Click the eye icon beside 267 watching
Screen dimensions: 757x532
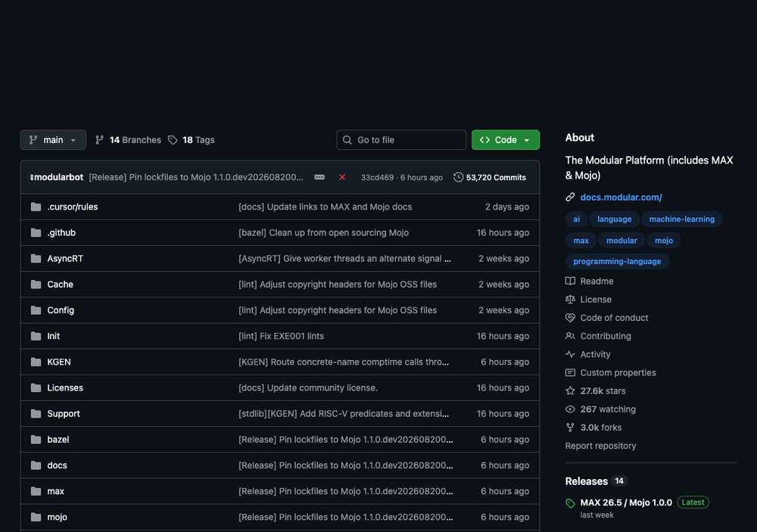click(570, 409)
